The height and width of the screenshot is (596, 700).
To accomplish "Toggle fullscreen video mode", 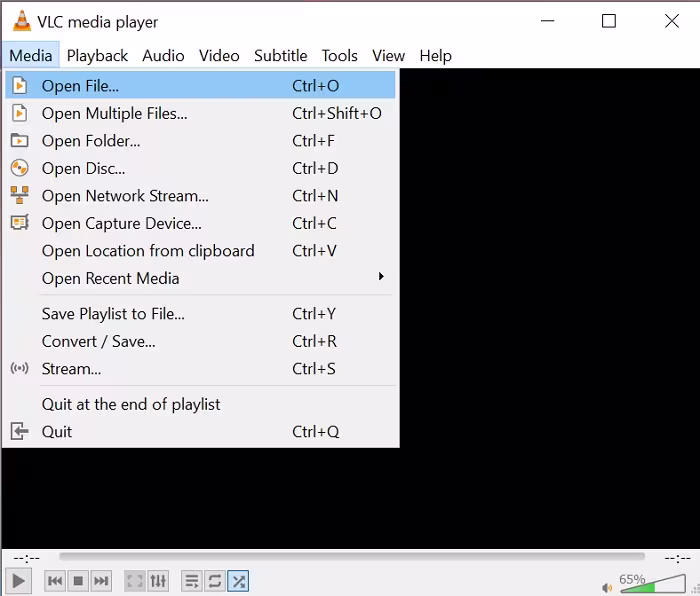I will [134, 581].
